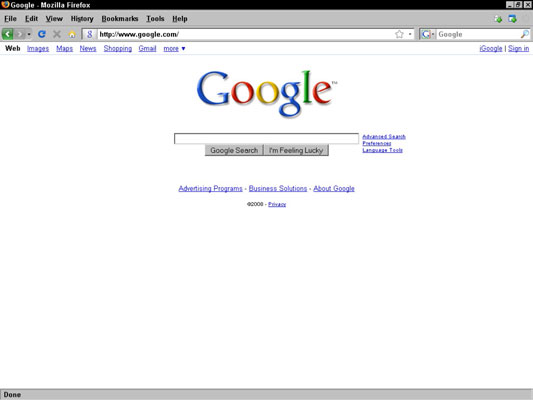Click the I'm Feeling Lucky button
This screenshot has height=400, width=533.
click(x=296, y=150)
